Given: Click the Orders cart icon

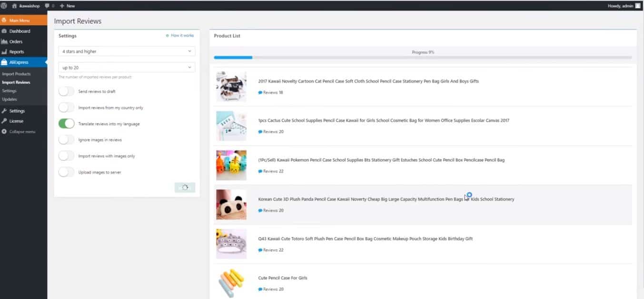Looking at the screenshot, I should pyautogui.click(x=4, y=41).
